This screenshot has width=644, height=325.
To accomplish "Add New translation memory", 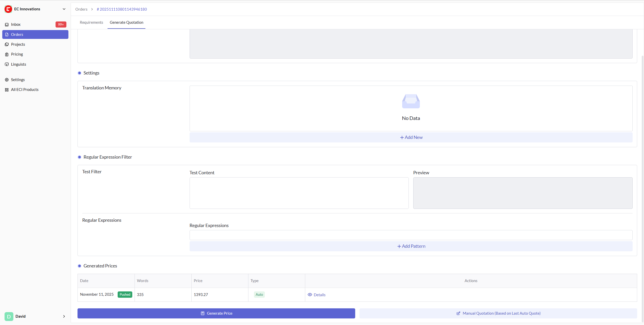I will pyautogui.click(x=411, y=137).
